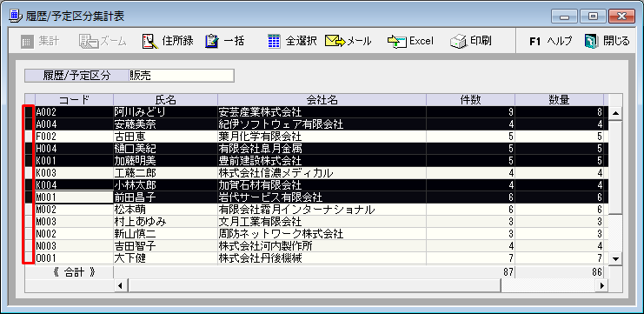Click the 《 合計 》 totals label
This screenshot has height=314, width=644.
75,272
